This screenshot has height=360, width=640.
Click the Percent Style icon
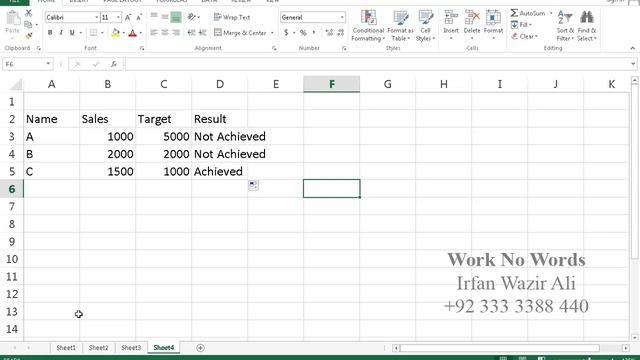303,33
